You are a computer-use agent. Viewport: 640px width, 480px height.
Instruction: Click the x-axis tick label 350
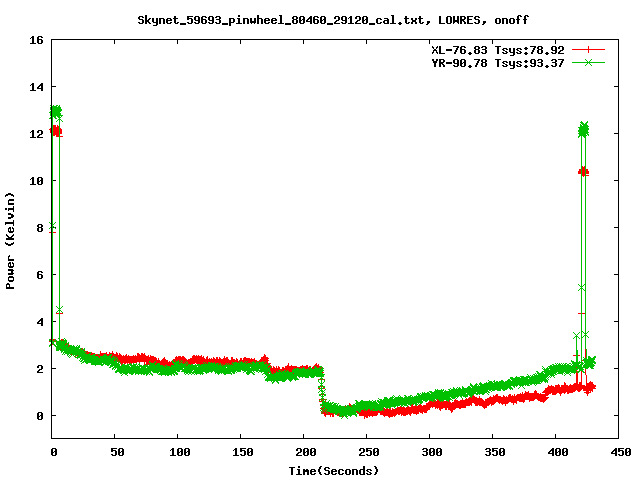click(495, 452)
